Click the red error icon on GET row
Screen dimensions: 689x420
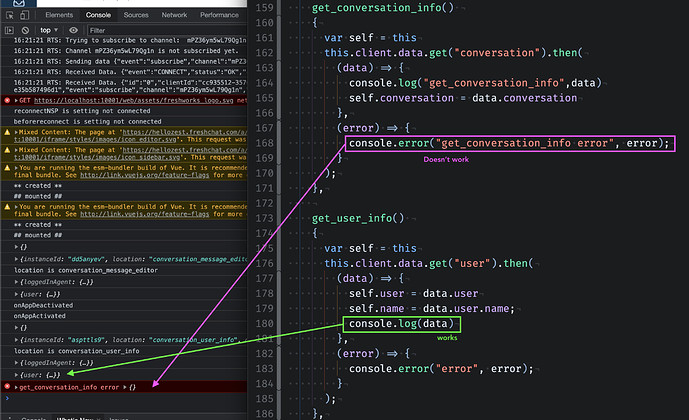point(7,100)
